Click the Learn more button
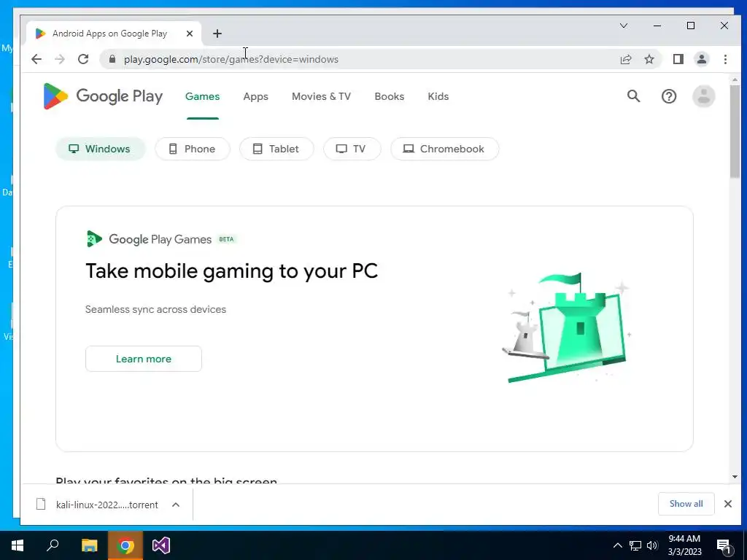The height and width of the screenshot is (560, 747). (144, 359)
